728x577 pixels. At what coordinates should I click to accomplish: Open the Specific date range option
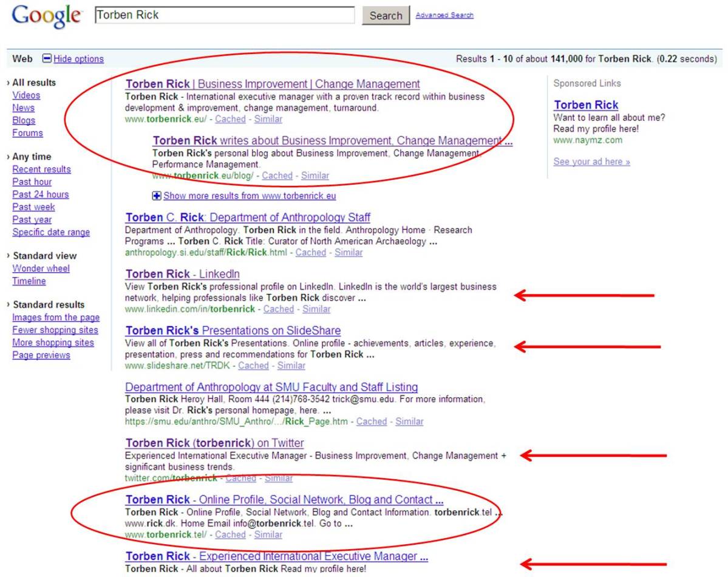coord(51,232)
